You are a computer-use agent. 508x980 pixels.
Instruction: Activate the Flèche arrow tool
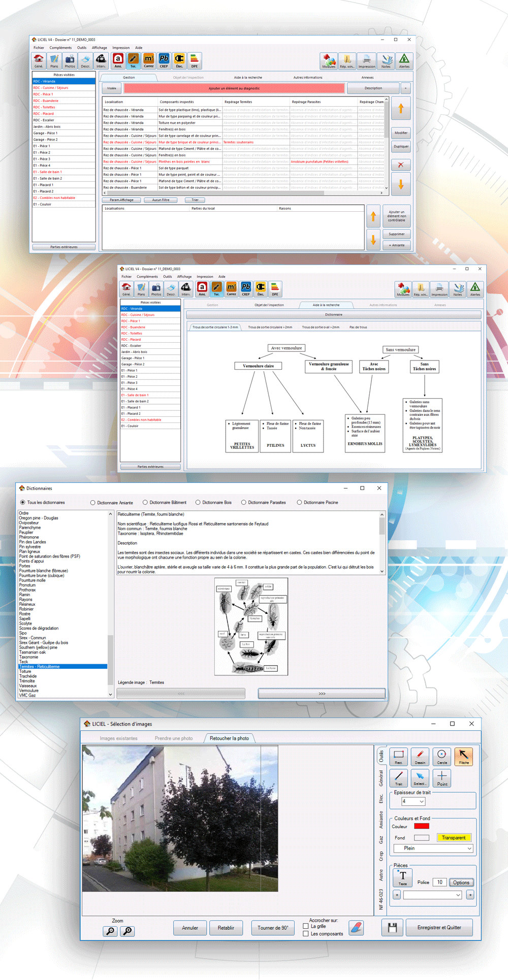pos(463,756)
